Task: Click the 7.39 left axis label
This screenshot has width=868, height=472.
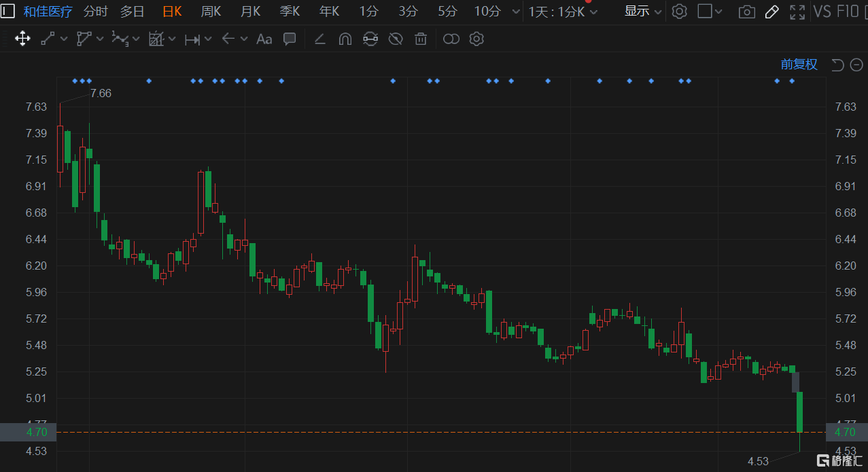Action: pos(37,133)
